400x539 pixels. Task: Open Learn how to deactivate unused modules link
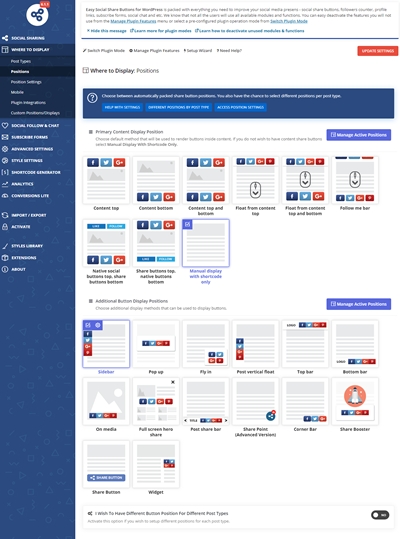click(249, 31)
